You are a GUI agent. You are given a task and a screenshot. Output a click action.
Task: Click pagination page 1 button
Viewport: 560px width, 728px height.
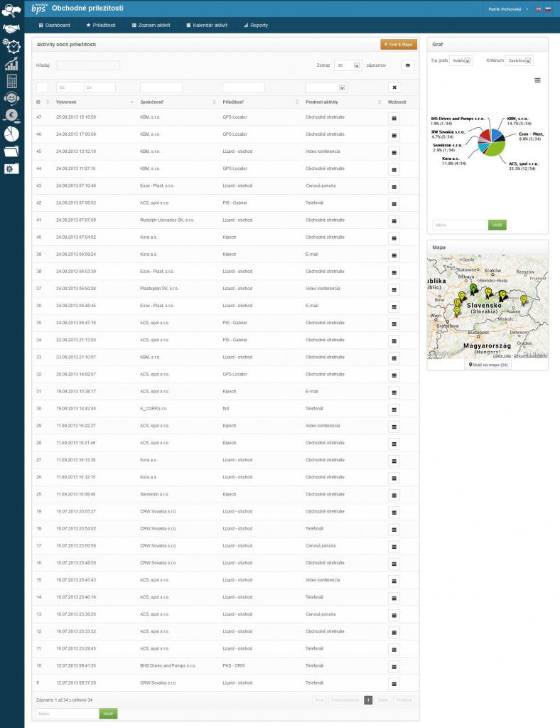(368, 700)
